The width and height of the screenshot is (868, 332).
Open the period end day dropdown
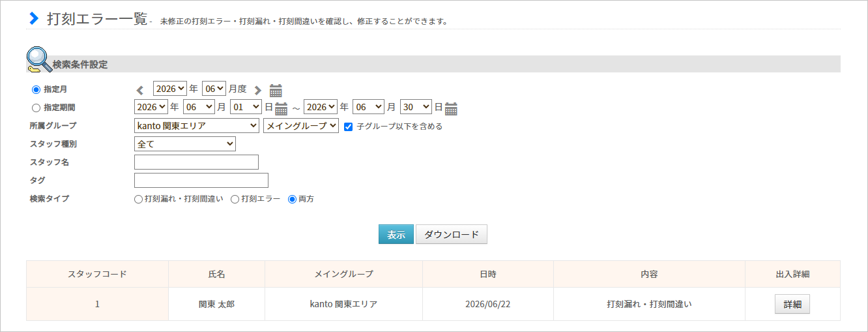click(416, 106)
